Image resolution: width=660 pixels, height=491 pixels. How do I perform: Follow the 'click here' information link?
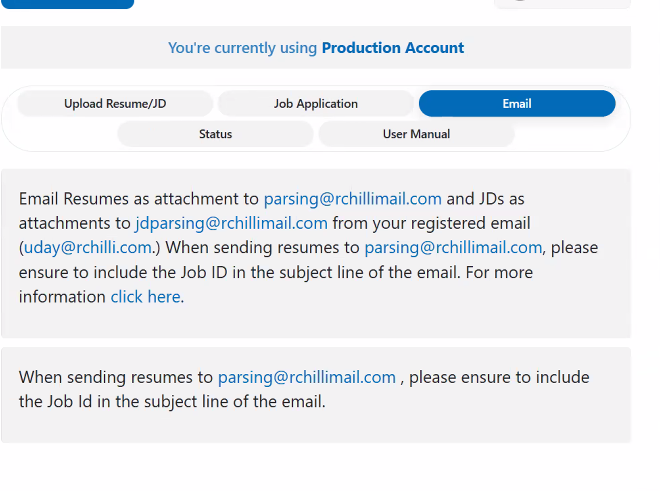coord(146,296)
